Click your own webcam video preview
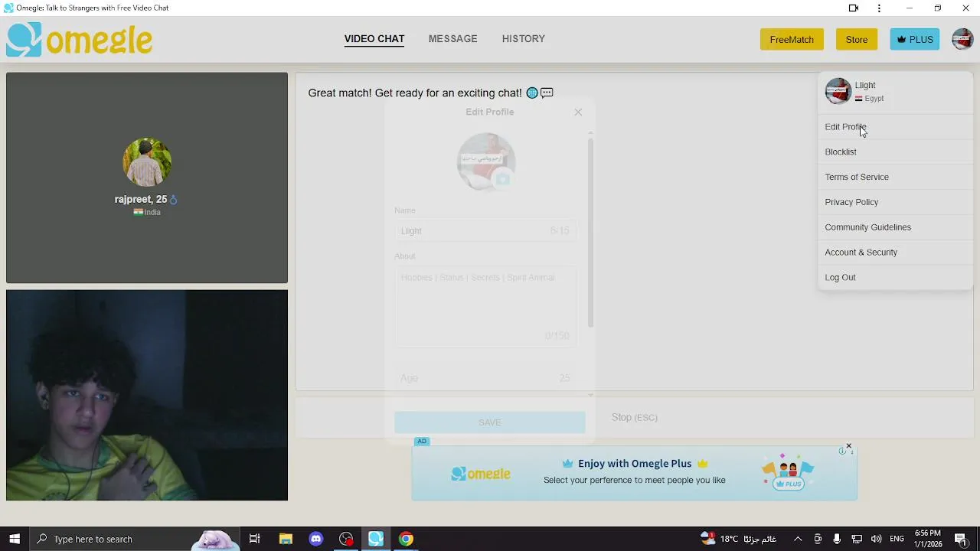This screenshot has width=980, height=551. pos(147,395)
